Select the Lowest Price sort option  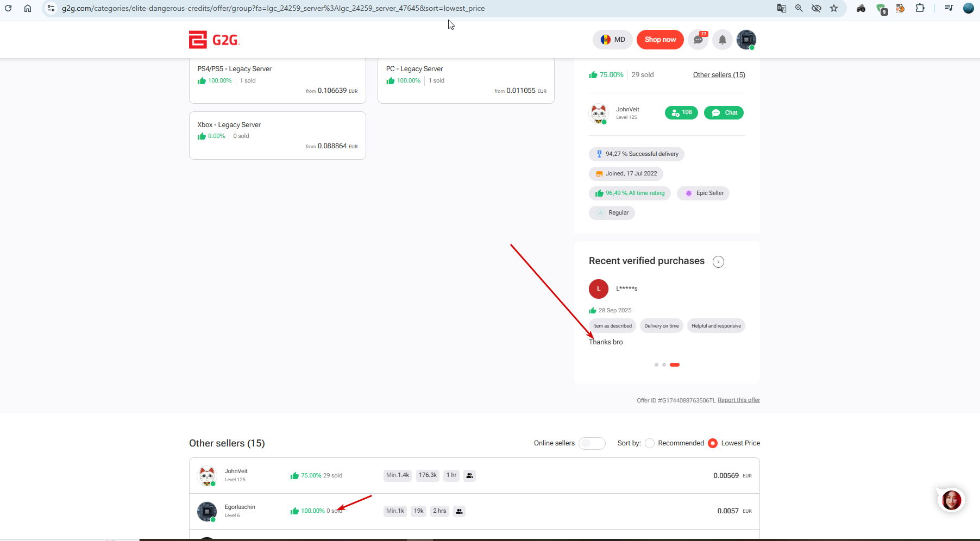point(713,443)
